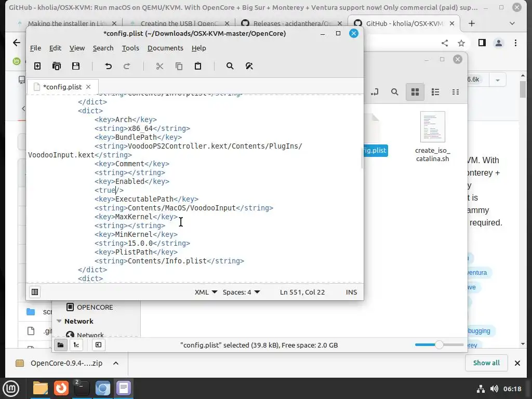
Task: Open the Documents menu
Action: click(x=165, y=48)
